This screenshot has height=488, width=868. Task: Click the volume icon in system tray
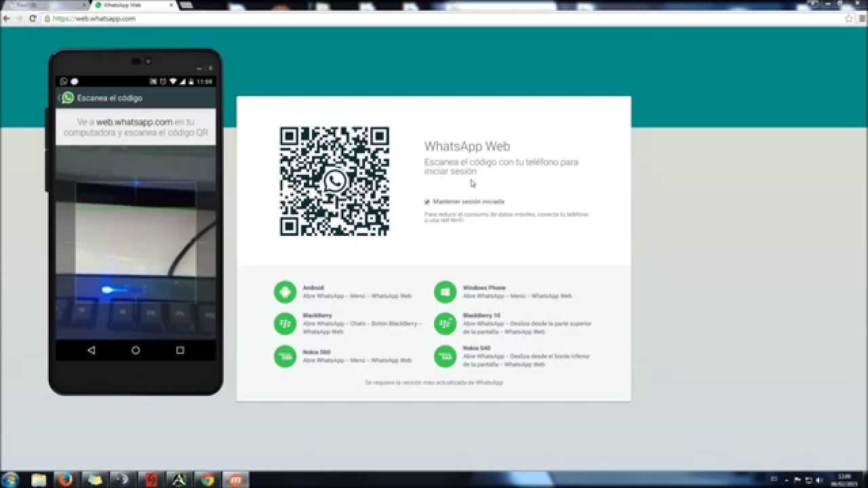point(819,480)
